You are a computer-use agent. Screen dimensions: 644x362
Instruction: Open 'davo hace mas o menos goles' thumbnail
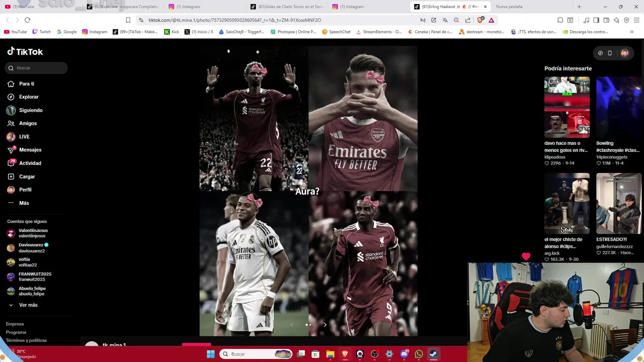coord(567,107)
